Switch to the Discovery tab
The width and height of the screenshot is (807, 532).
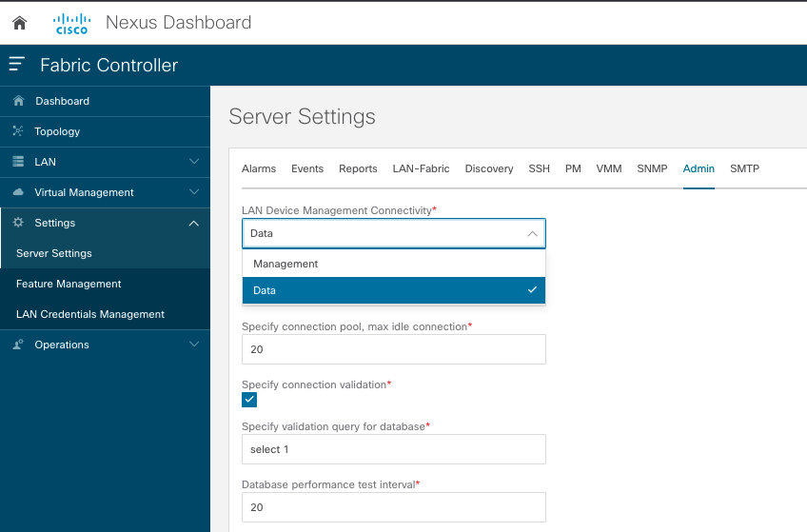tap(489, 168)
